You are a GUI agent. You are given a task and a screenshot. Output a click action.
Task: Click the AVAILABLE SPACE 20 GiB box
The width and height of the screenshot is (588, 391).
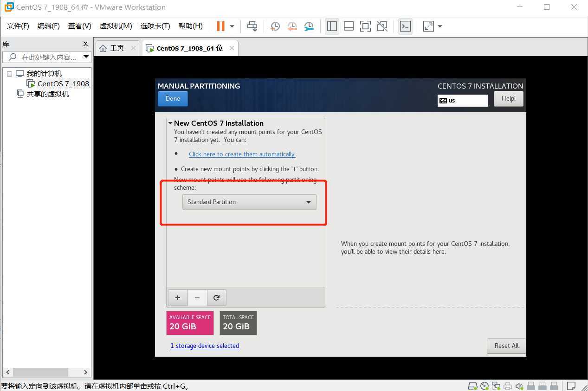tap(190, 323)
